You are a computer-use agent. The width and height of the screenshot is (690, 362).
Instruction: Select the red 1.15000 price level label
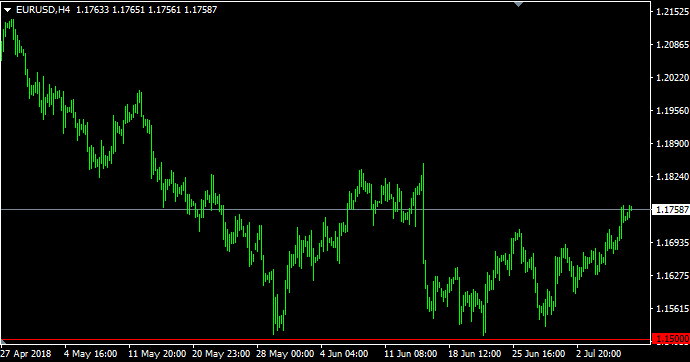click(672, 339)
